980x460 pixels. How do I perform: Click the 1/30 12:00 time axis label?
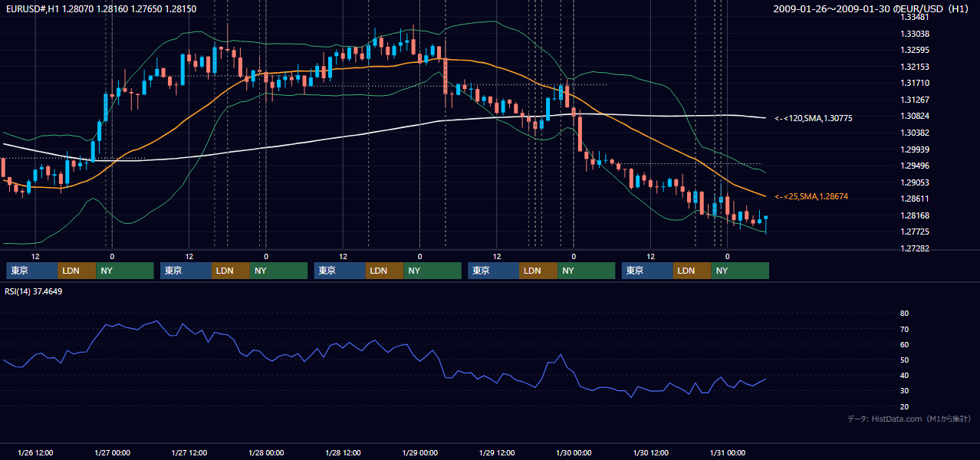[650, 452]
